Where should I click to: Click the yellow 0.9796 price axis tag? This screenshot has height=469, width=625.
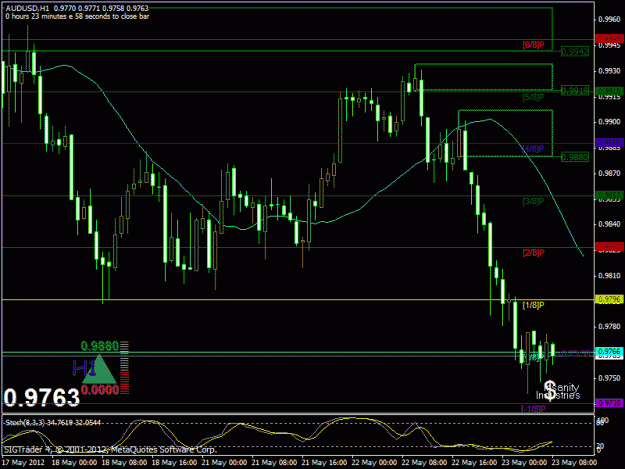point(609,299)
